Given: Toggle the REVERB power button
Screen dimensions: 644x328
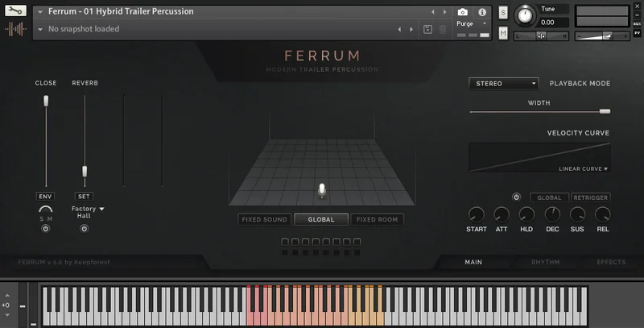Looking at the screenshot, I should click(x=85, y=229).
